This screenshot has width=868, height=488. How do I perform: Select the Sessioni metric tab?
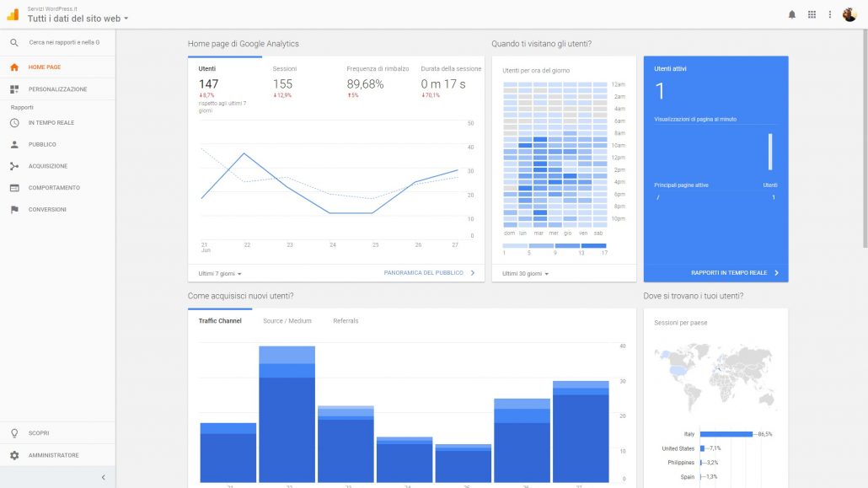pyautogui.click(x=299, y=83)
